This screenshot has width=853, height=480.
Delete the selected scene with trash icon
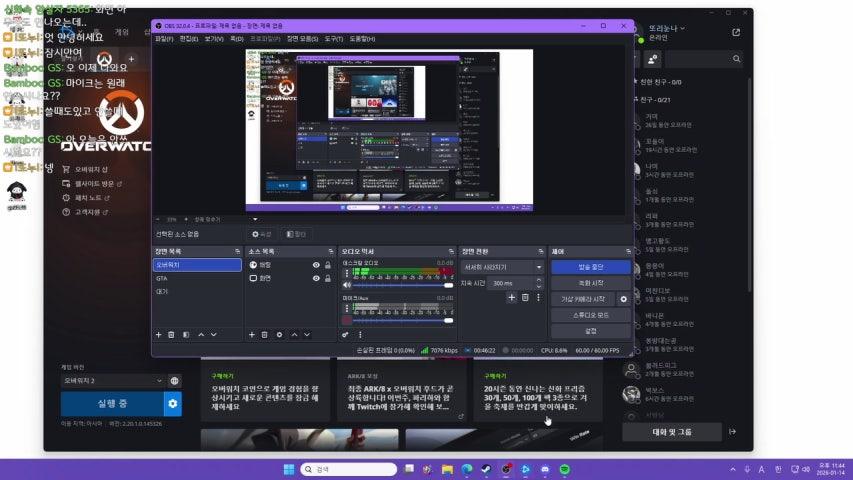click(x=172, y=334)
